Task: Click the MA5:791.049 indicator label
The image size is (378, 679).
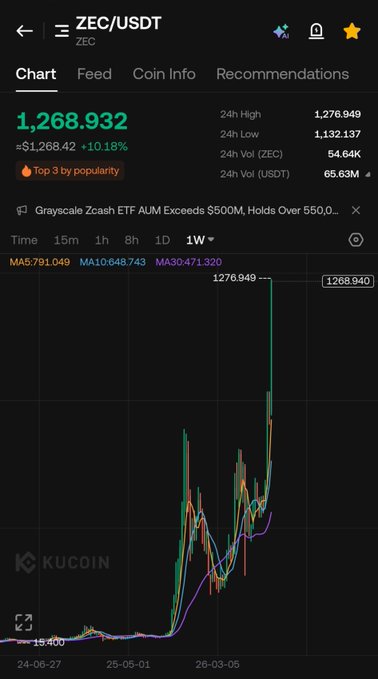Action: point(40,262)
